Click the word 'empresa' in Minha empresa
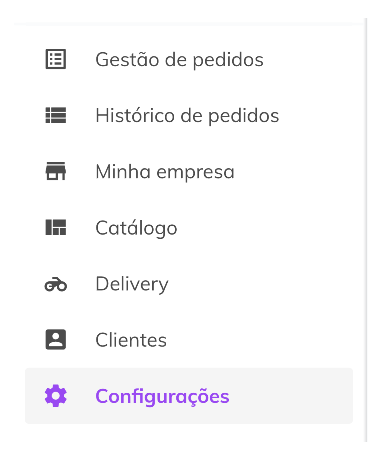 [x=195, y=173]
